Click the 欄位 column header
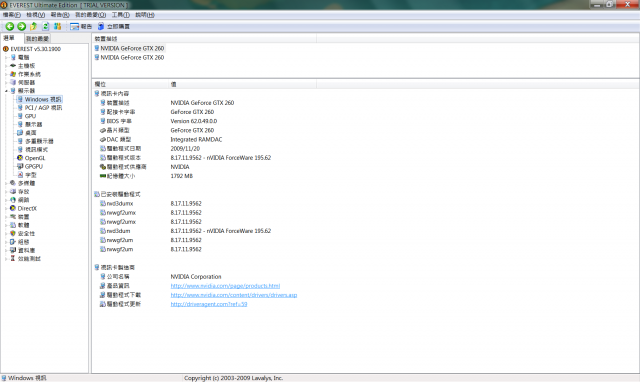Screen dimensions: 640x382 click(130, 84)
